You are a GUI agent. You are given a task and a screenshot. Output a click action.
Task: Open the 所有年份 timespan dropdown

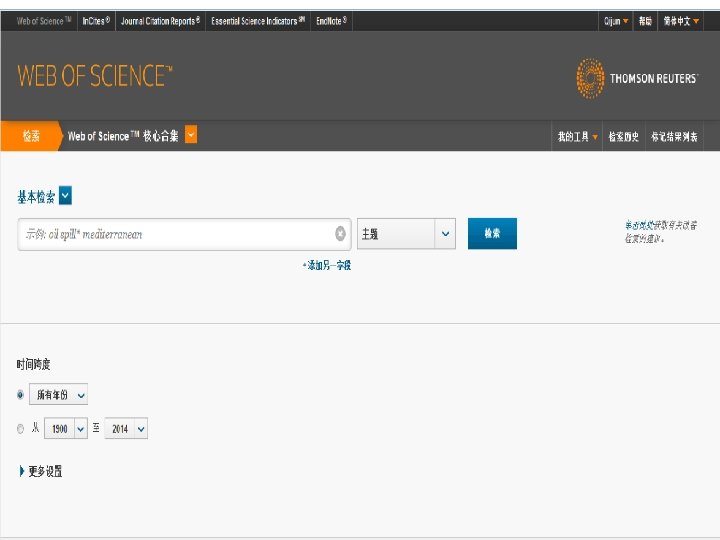coord(58,394)
